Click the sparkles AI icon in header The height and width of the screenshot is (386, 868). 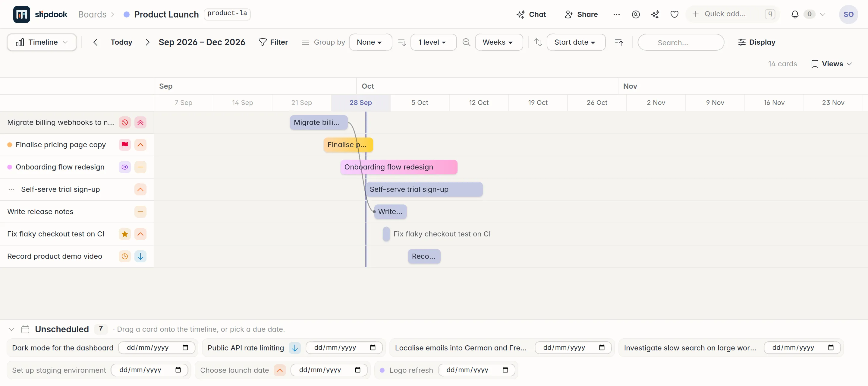click(x=655, y=14)
